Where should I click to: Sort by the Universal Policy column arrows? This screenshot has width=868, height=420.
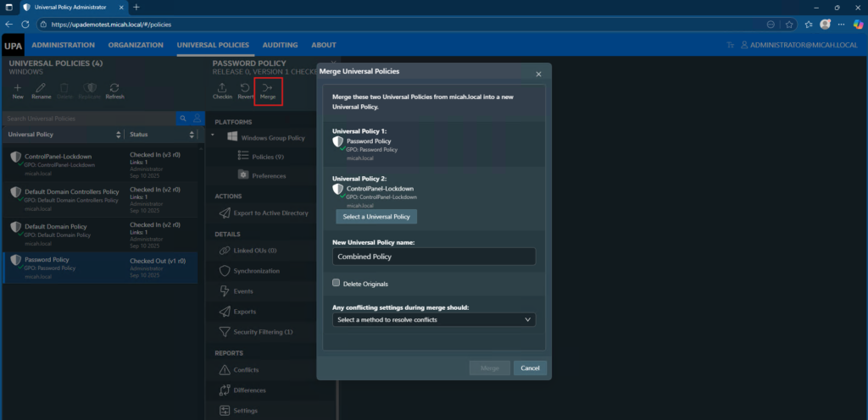[x=118, y=135]
